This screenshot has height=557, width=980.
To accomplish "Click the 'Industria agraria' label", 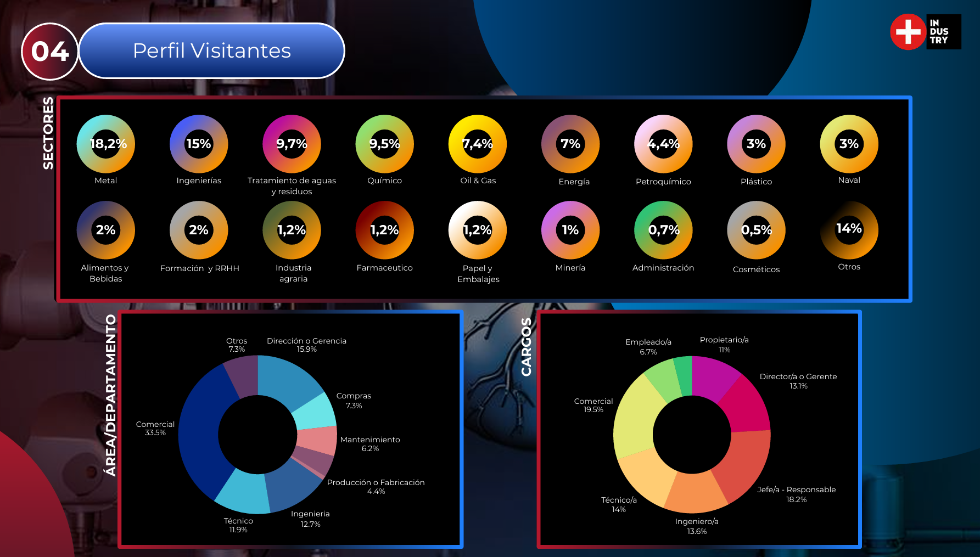I will click(x=293, y=273).
